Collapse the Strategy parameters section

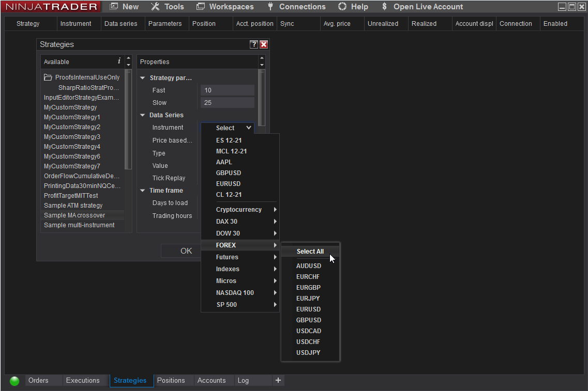pyautogui.click(x=143, y=78)
